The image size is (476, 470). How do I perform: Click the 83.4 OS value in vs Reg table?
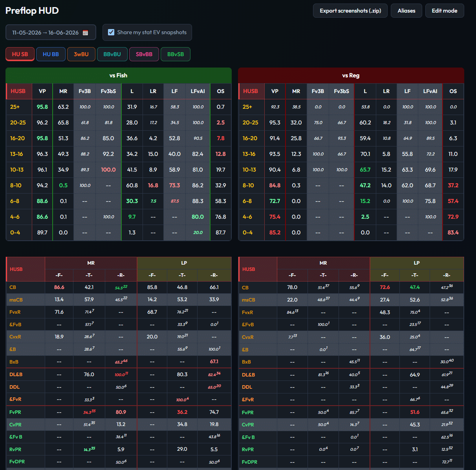click(453, 232)
